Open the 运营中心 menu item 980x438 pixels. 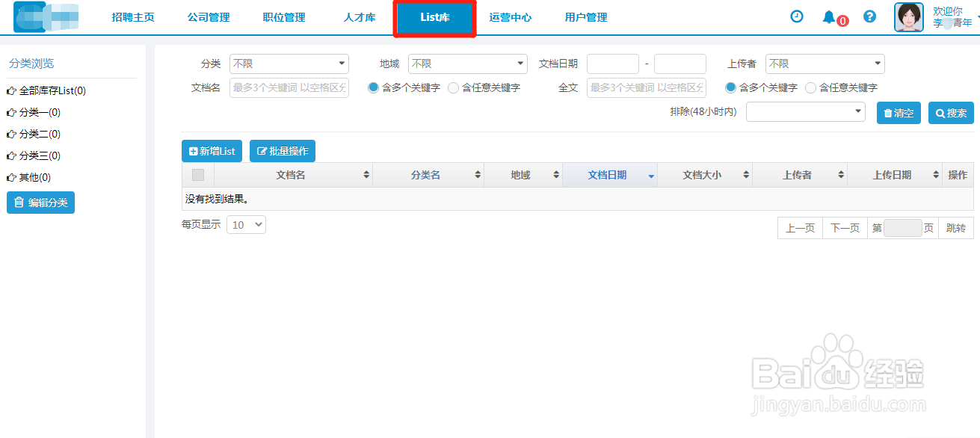tap(511, 16)
